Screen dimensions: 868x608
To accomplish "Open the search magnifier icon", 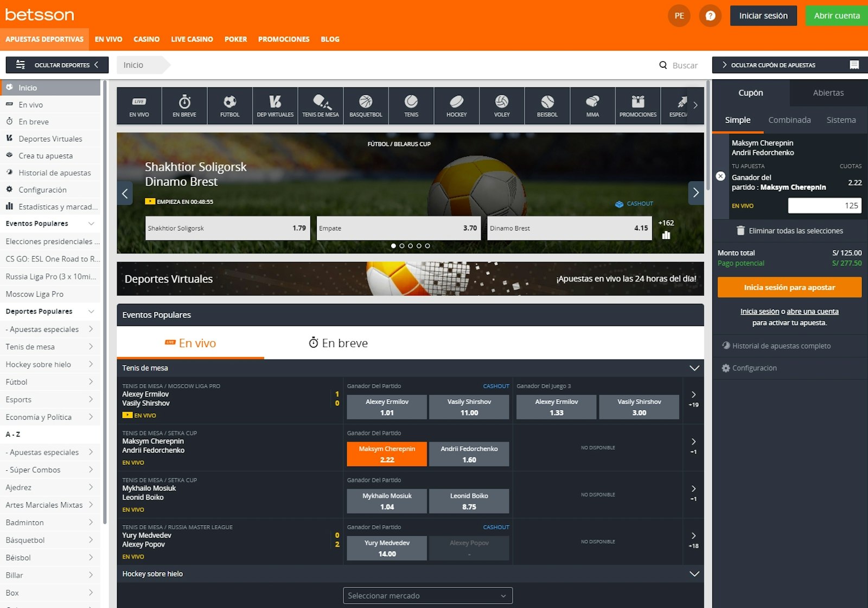I will [x=663, y=65].
